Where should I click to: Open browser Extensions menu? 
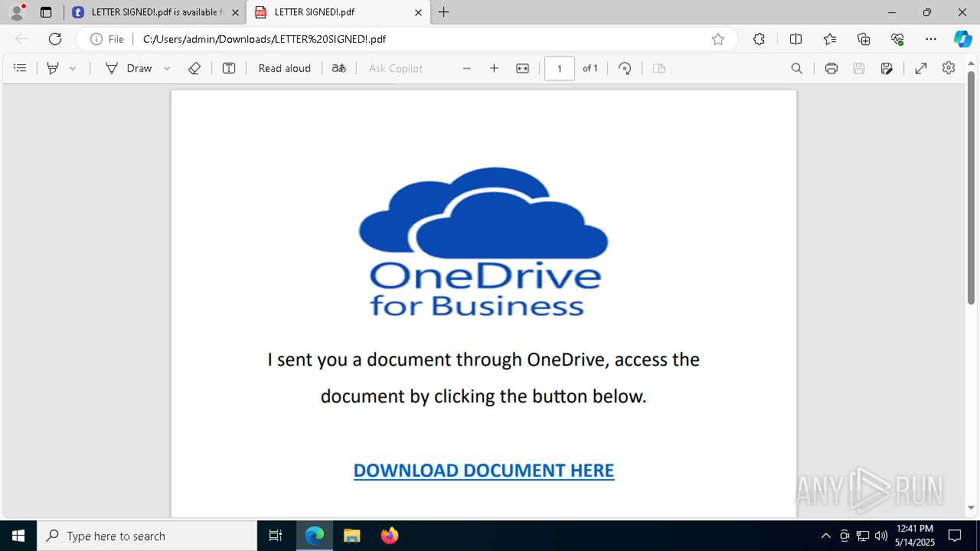tap(759, 39)
